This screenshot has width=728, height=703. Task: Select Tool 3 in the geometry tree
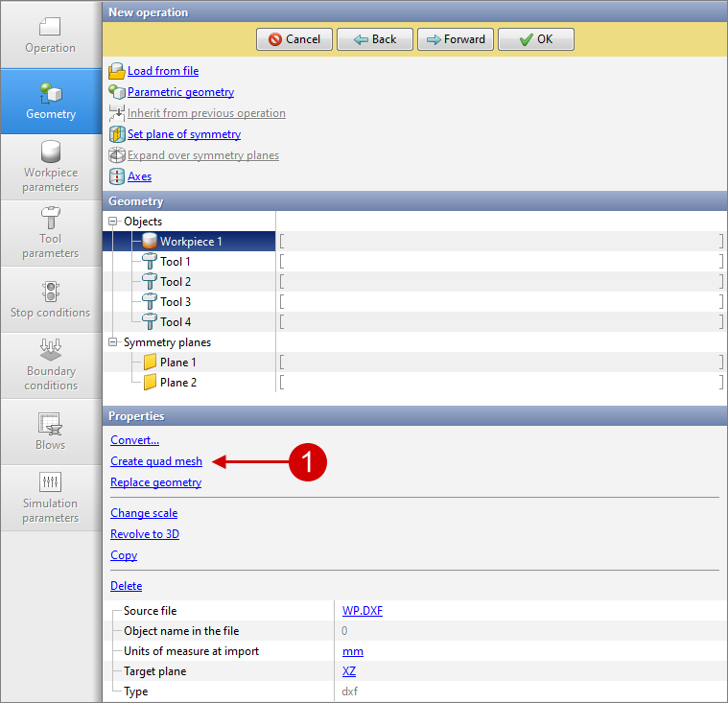(175, 302)
